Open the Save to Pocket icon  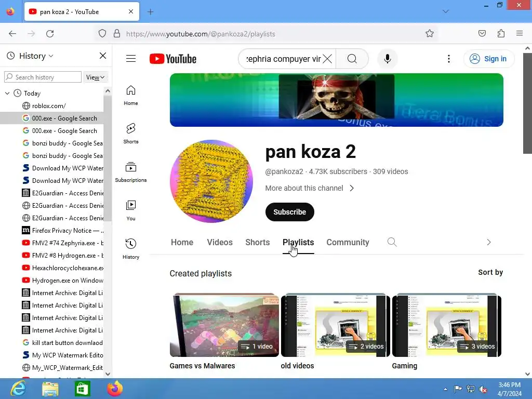tap(482, 34)
